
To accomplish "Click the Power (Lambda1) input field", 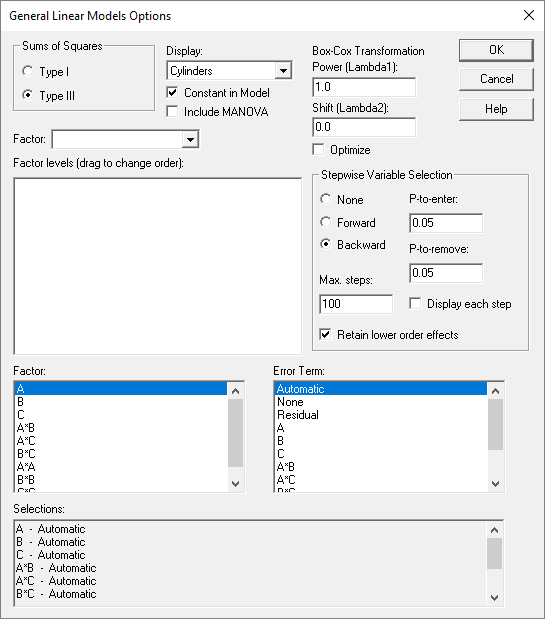I will pyautogui.click(x=364, y=87).
